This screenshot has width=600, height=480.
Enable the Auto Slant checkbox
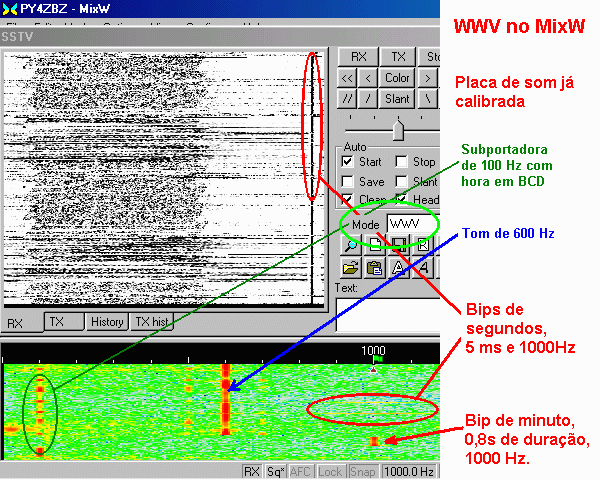[x=401, y=181]
